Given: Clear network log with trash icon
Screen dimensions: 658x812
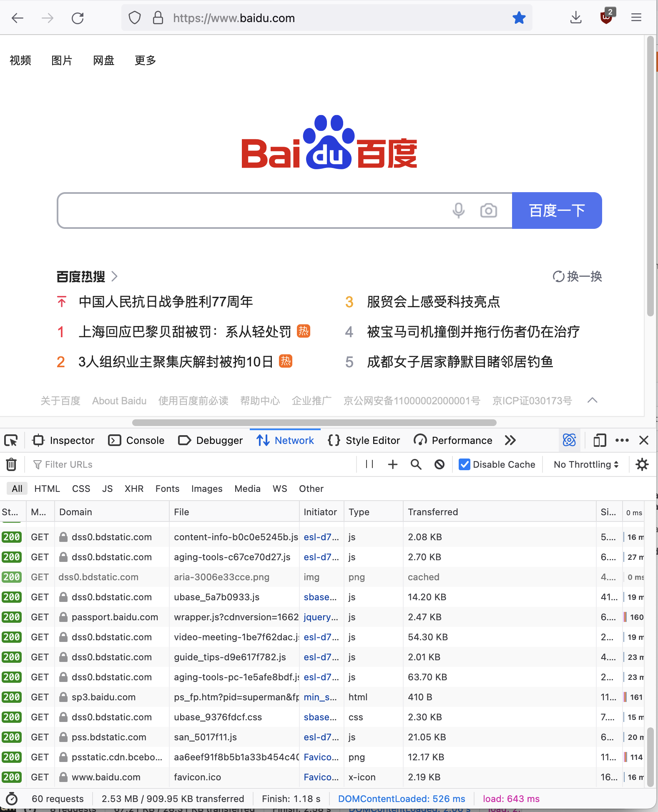Looking at the screenshot, I should pos(11,464).
